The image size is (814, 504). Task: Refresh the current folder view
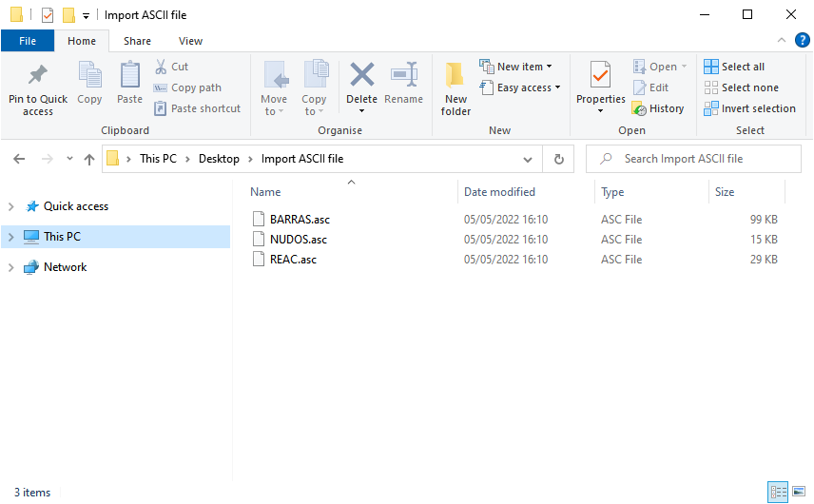559,159
